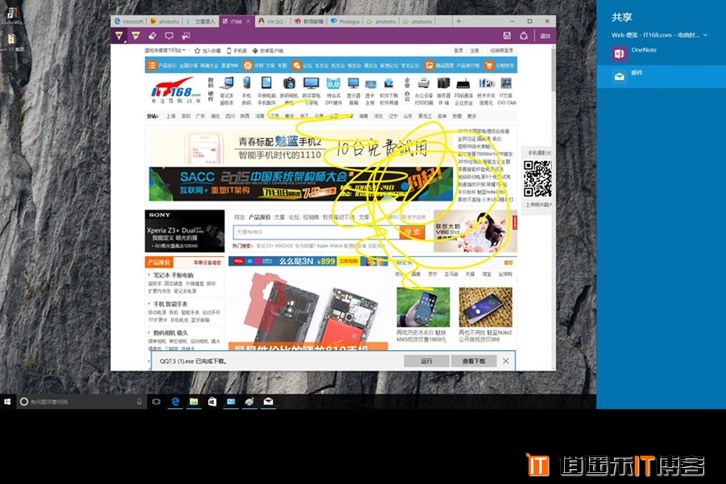Image resolution: width=726 pixels, height=484 pixels.
Task: Click the 查看下载 view downloads button
Action: [x=474, y=361]
